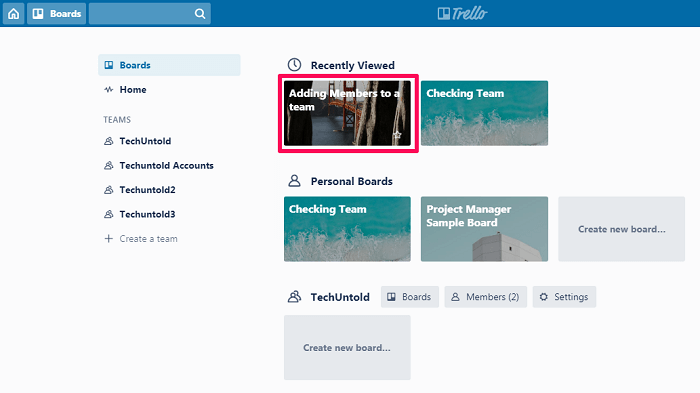Click the person icon beside Personal Boards
This screenshot has width=700, height=393.
click(294, 181)
